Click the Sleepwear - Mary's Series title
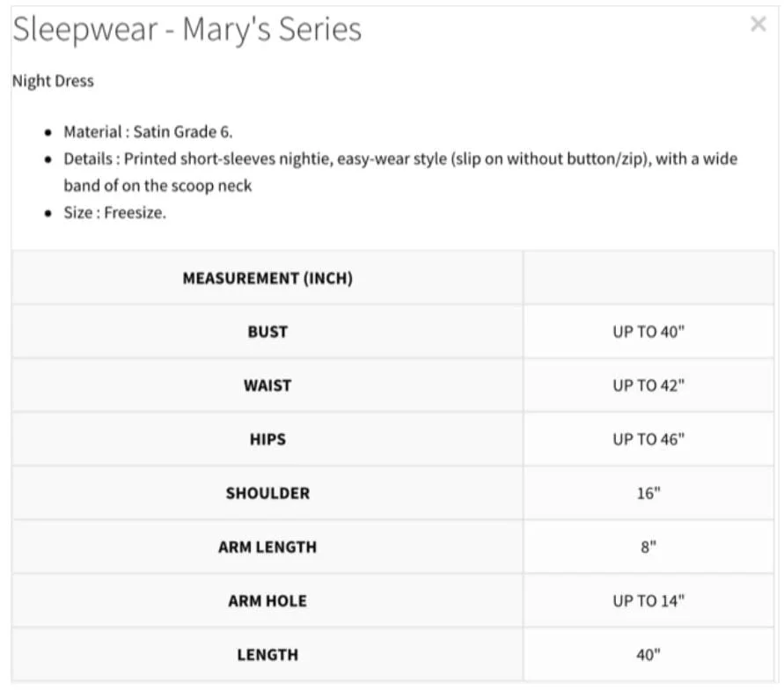Image resolution: width=784 pixels, height=698 pixels. pyautogui.click(x=187, y=30)
